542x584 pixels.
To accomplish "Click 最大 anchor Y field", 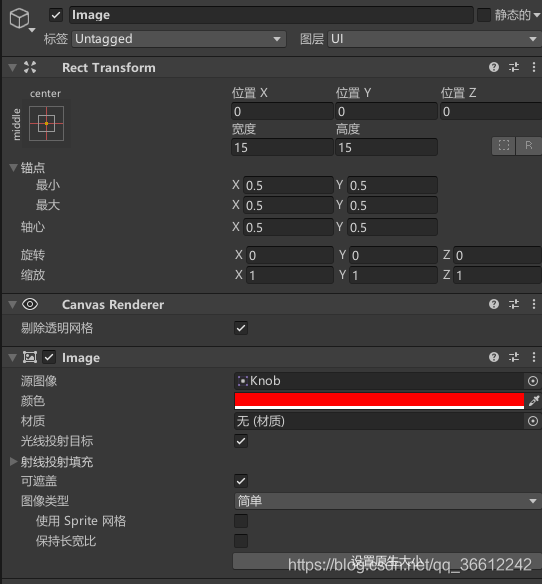I will (x=392, y=206).
